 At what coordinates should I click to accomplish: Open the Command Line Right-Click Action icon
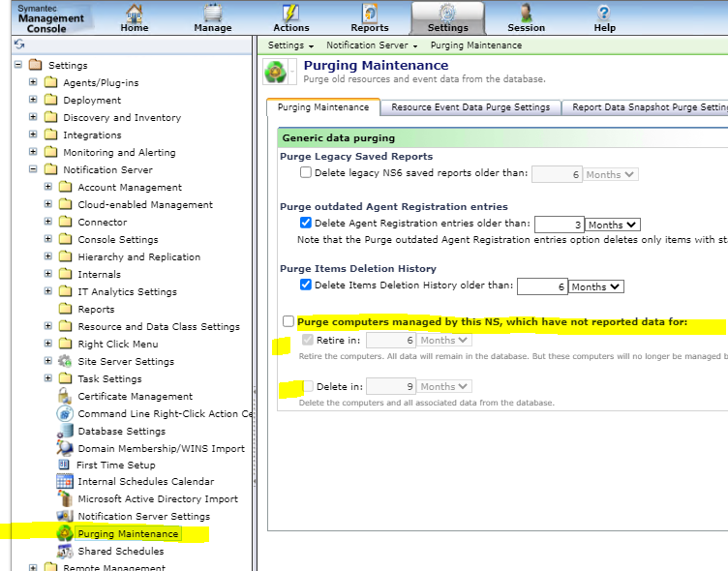pyautogui.click(x=65, y=413)
